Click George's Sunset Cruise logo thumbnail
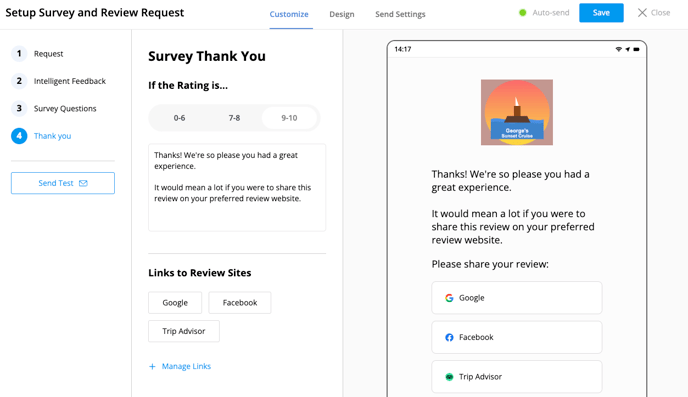This screenshot has width=688, height=397. (x=517, y=112)
